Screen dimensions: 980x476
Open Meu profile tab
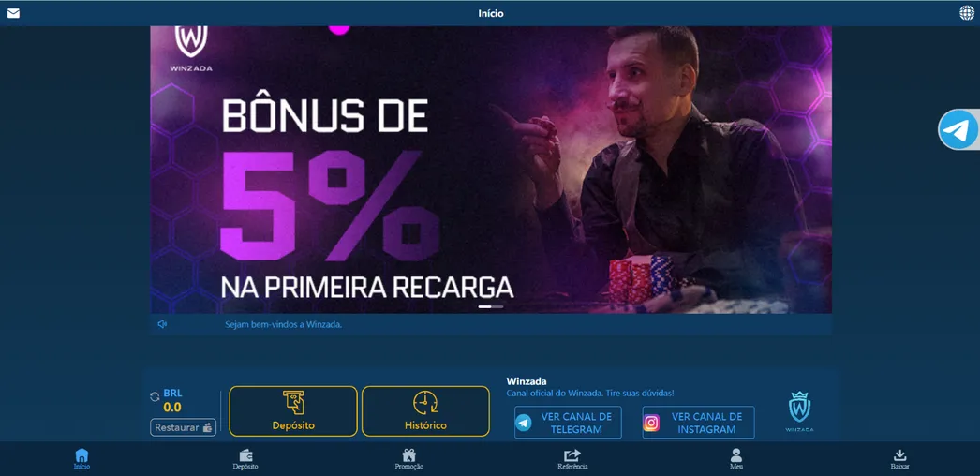pos(736,459)
